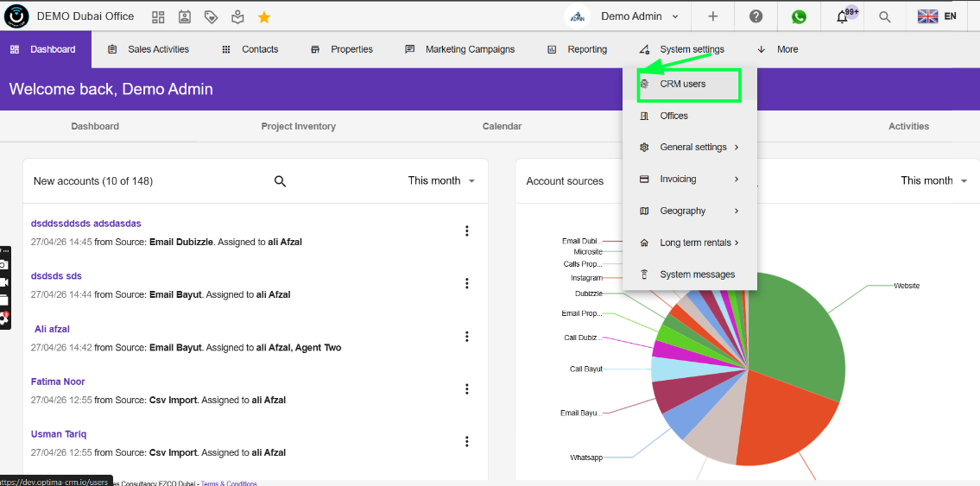
Task: Expand General settings submenu
Action: click(x=689, y=148)
